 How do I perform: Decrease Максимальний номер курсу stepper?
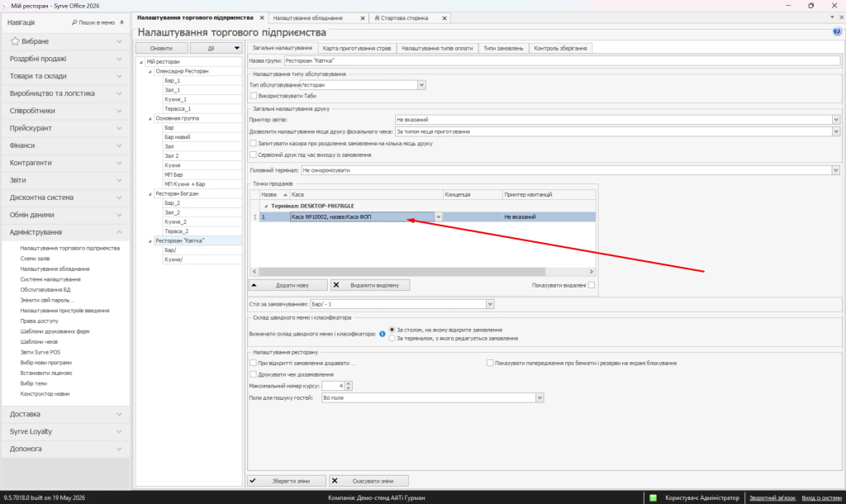coord(349,388)
